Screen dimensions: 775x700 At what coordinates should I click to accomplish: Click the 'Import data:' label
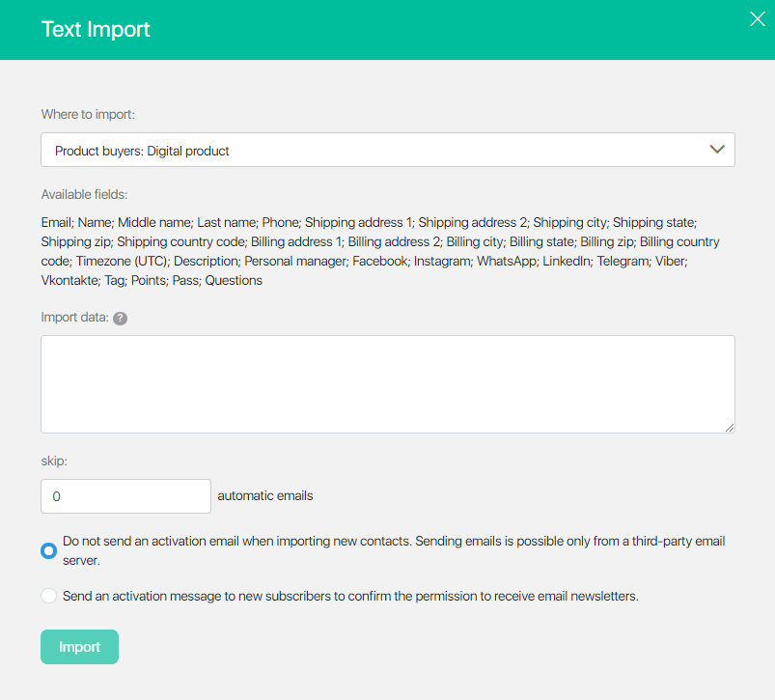(74, 318)
